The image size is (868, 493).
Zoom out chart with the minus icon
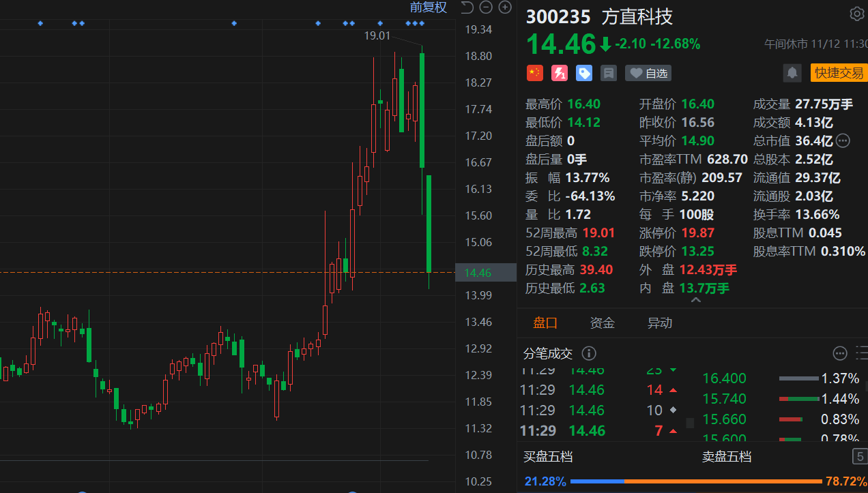tap(486, 8)
